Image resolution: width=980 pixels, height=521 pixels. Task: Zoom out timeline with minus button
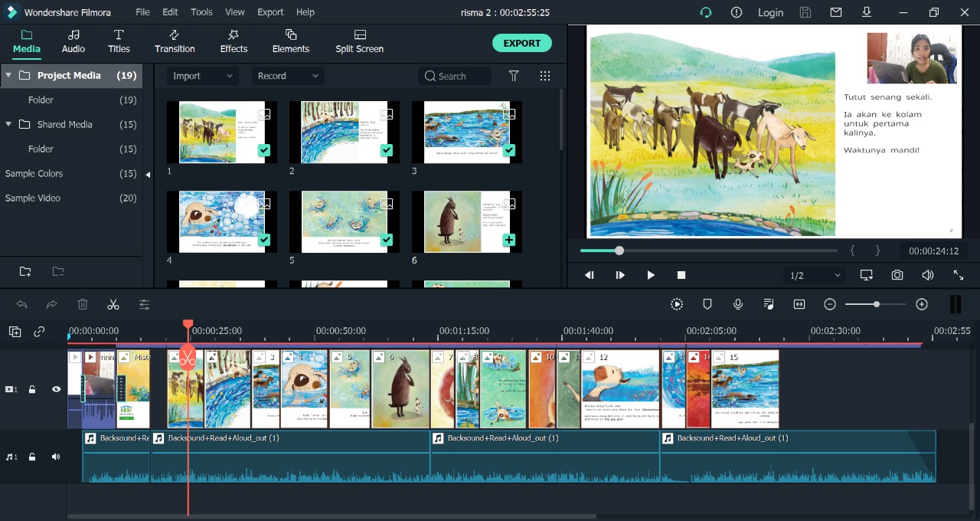pyautogui.click(x=830, y=304)
